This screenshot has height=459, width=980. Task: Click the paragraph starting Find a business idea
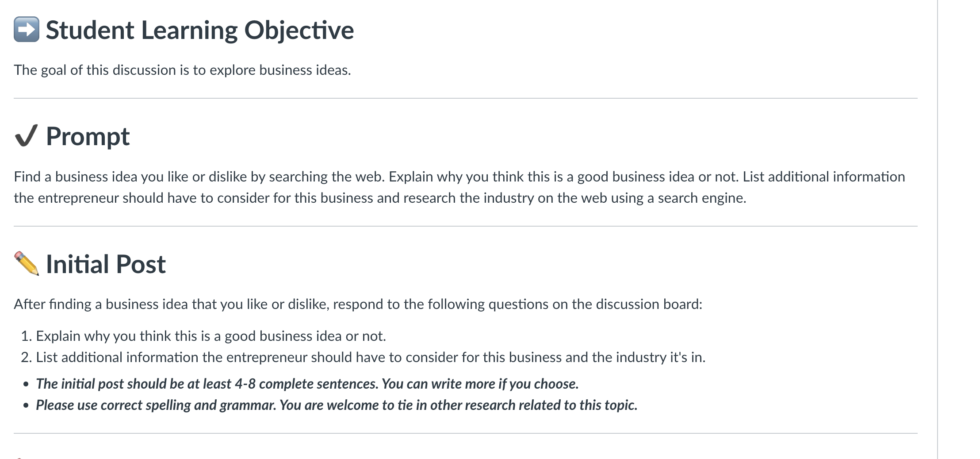point(459,187)
